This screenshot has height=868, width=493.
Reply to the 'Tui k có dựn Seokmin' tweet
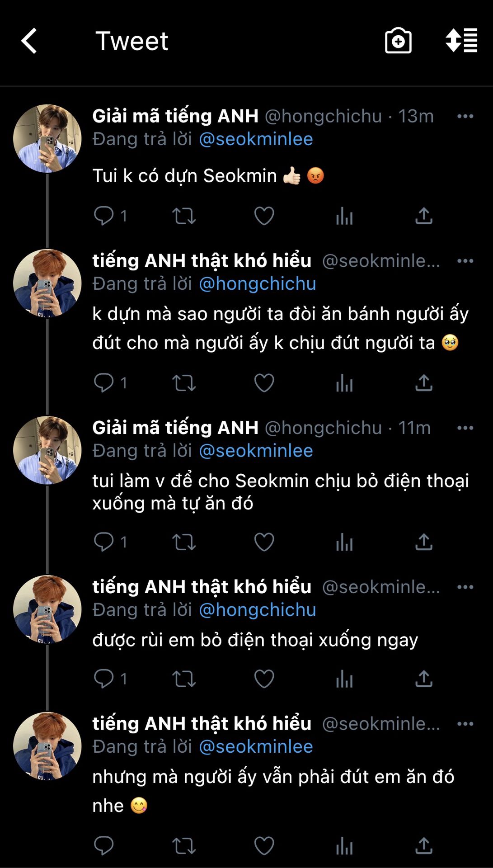point(104,216)
